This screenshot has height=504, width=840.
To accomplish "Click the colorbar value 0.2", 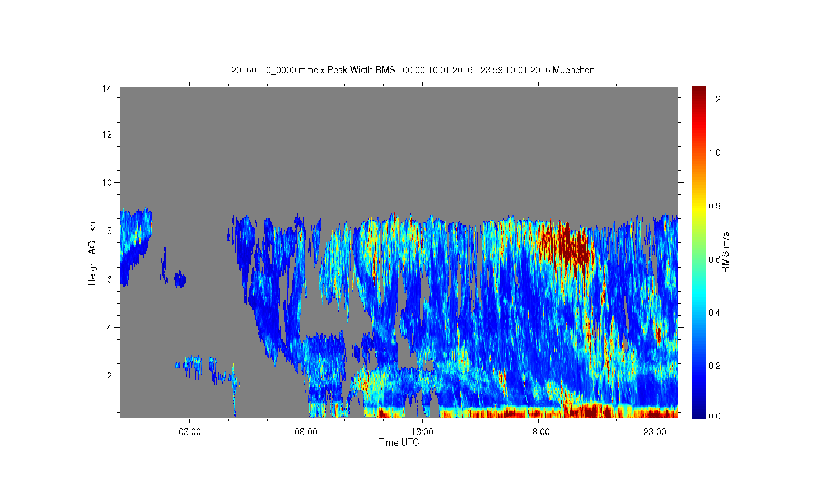I will tap(715, 366).
